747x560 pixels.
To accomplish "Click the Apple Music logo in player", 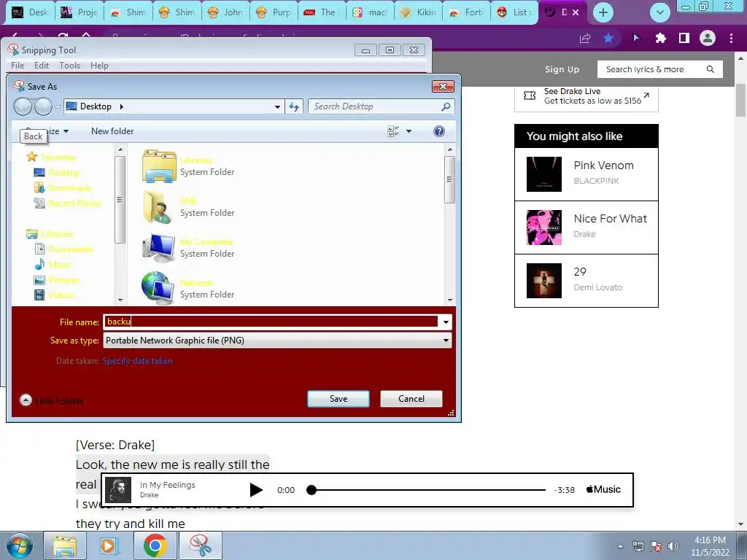I will 603,489.
